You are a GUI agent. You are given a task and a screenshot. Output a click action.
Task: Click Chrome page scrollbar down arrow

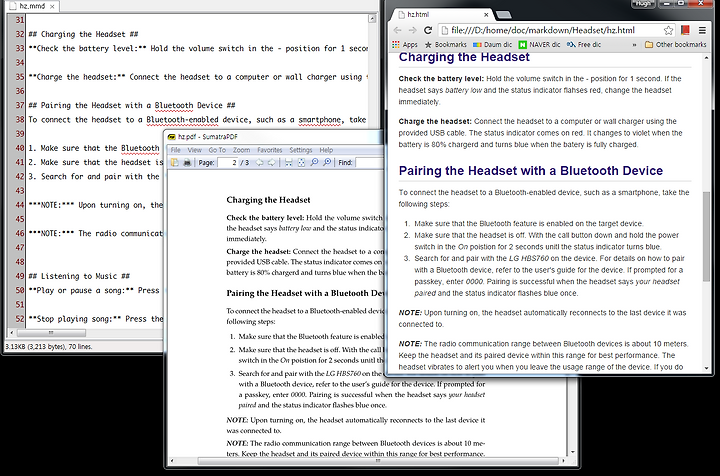click(x=706, y=368)
